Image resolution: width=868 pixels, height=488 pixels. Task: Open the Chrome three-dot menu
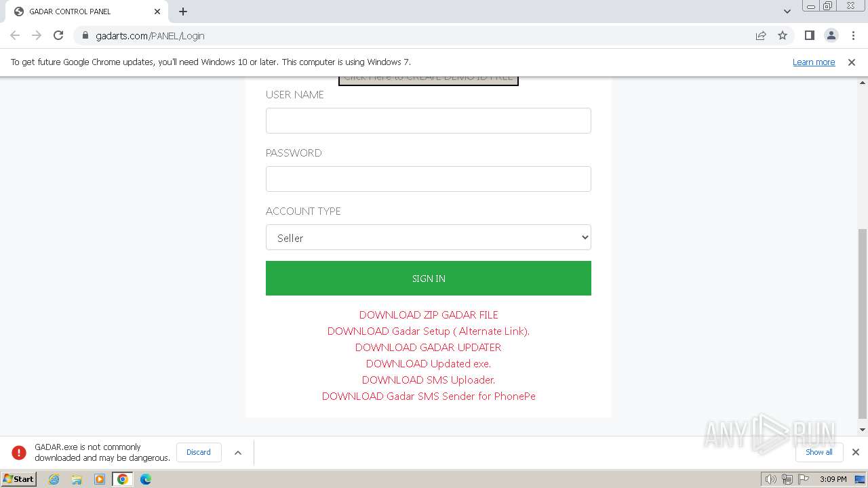click(x=853, y=35)
